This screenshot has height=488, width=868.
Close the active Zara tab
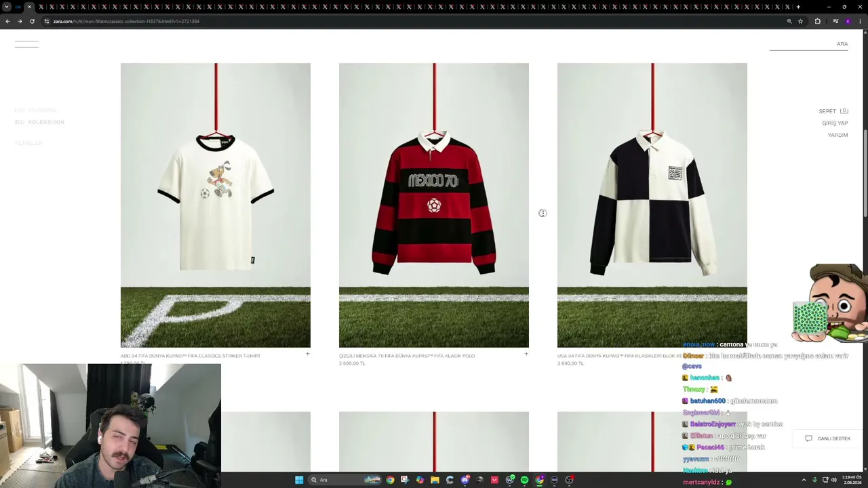coord(29,7)
